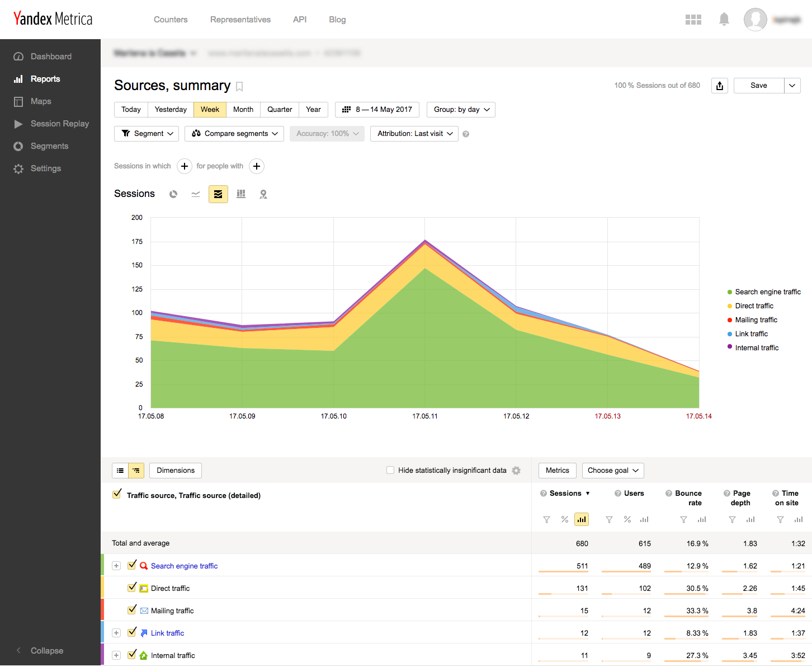Bookmark the Sources, summary report
The width and height of the screenshot is (812, 667).
[239, 86]
